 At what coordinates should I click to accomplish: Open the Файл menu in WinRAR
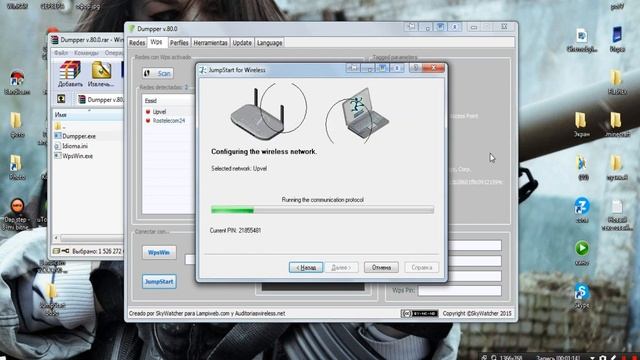[61, 53]
